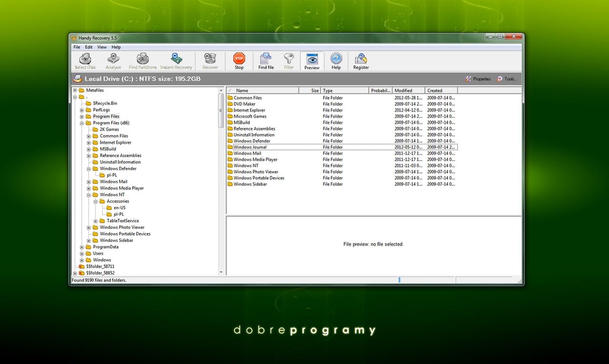
Task: Open the View menu
Action: coord(102,47)
